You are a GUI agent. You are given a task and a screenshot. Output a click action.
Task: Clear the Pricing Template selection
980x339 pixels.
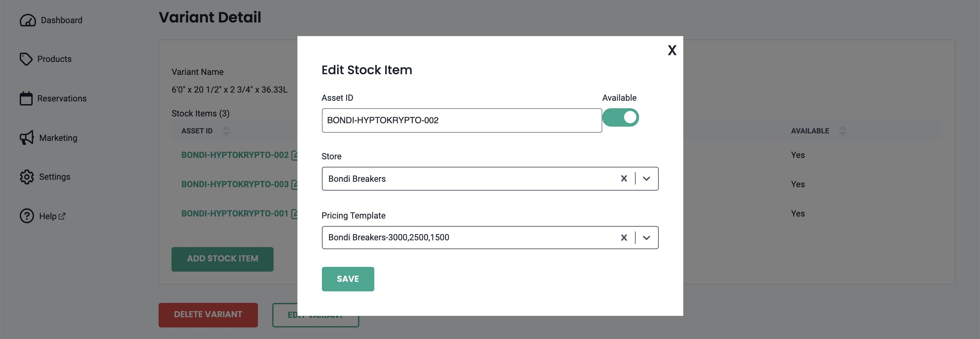click(623, 238)
